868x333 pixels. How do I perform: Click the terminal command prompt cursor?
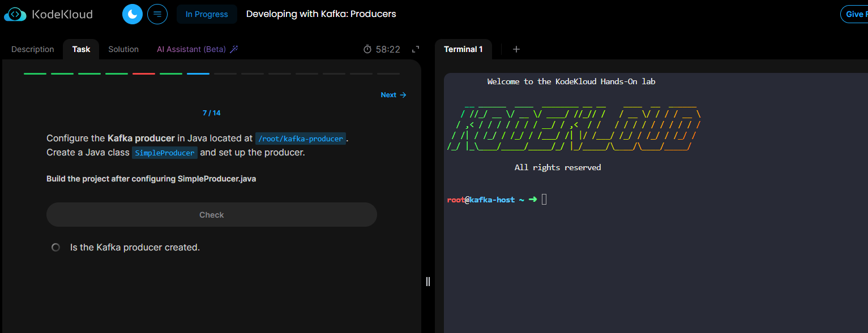[544, 199]
